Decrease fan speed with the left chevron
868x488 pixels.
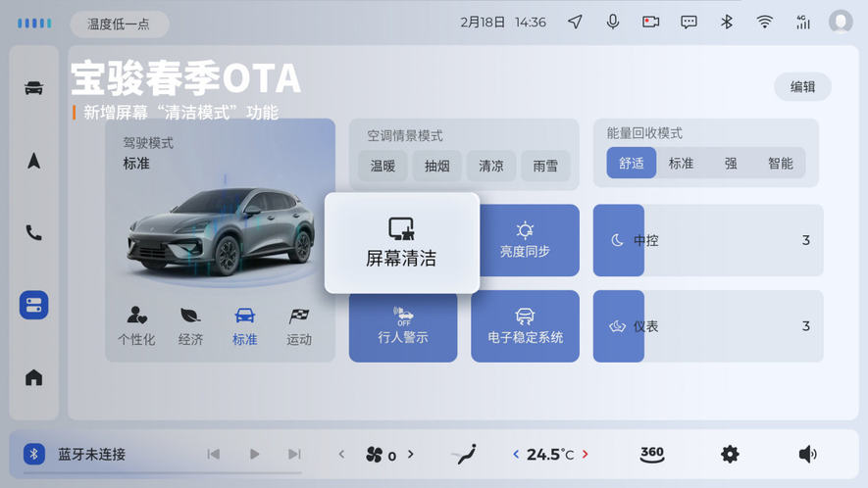click(341, 454)
